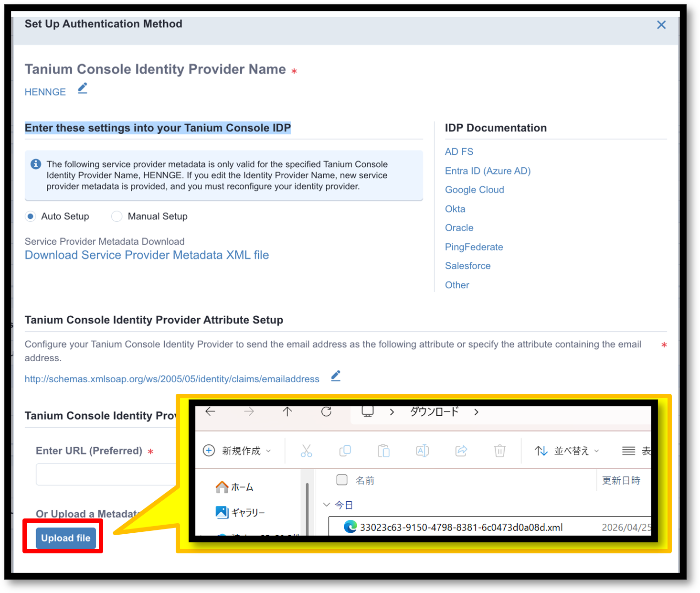Open ホーム in Explorer navigation pane

[234, 487]
